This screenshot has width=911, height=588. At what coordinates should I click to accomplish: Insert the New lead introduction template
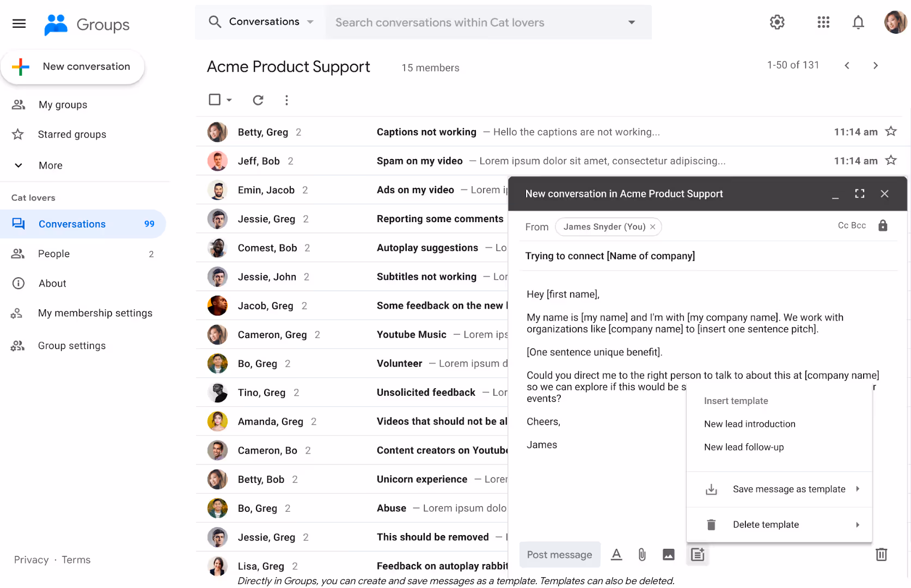(x=749, y=424)
